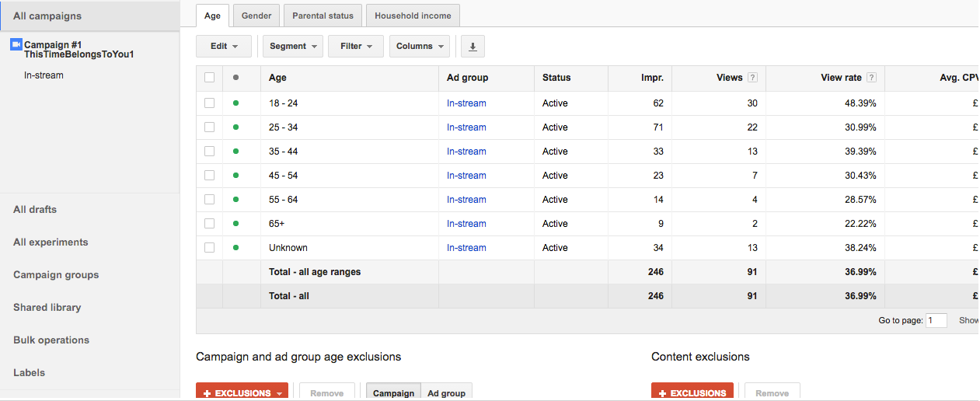Viewport: 980px width, 401px height.
Task: Open Shared library in the sidebar
Action: (x=47, y=308)
